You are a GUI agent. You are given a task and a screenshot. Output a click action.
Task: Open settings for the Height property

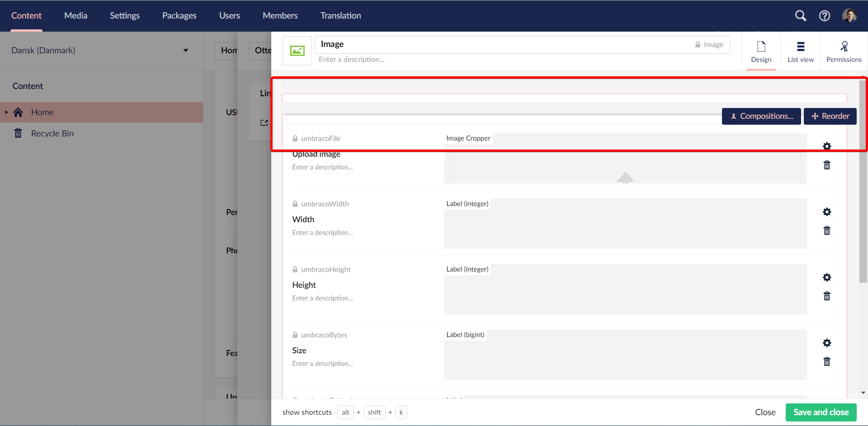click(827, 277)
